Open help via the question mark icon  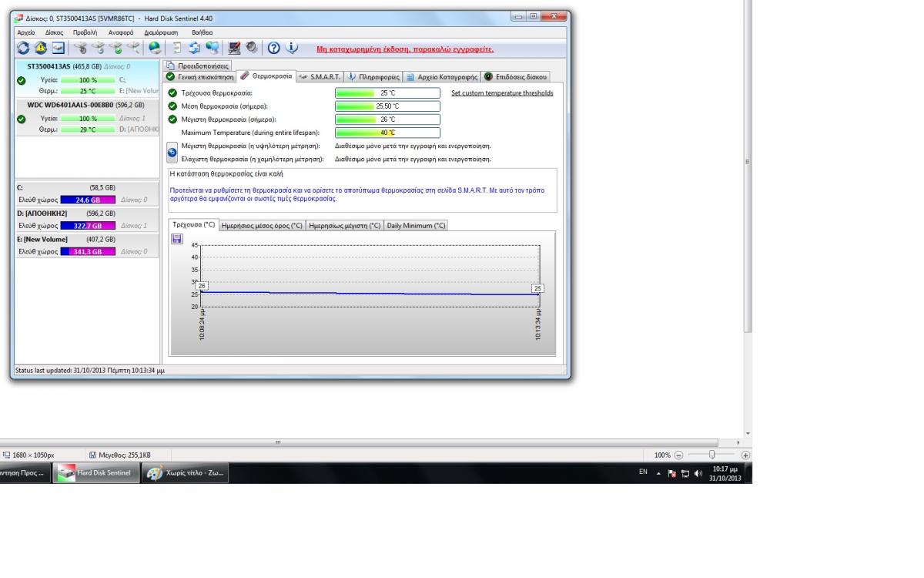273,48
